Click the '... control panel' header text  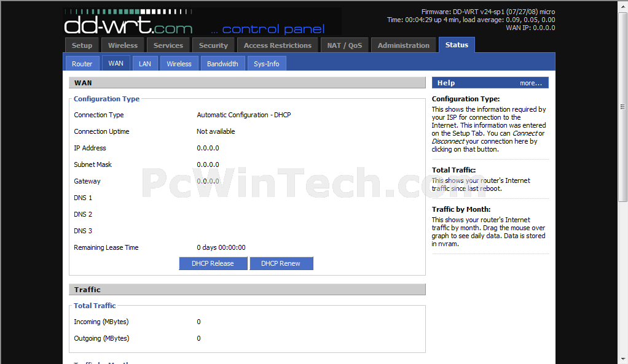pyautogui.click(x=267, y=29)
